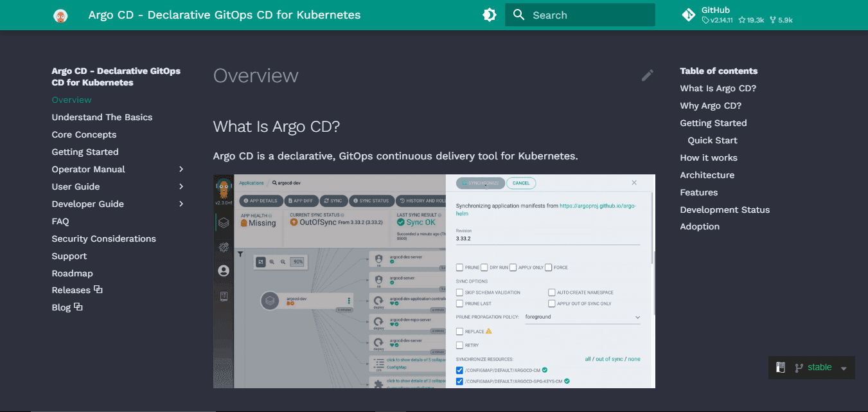Screen dimensions: 868x412
Task: Focus the Search input field
Action: click(580, 15)
